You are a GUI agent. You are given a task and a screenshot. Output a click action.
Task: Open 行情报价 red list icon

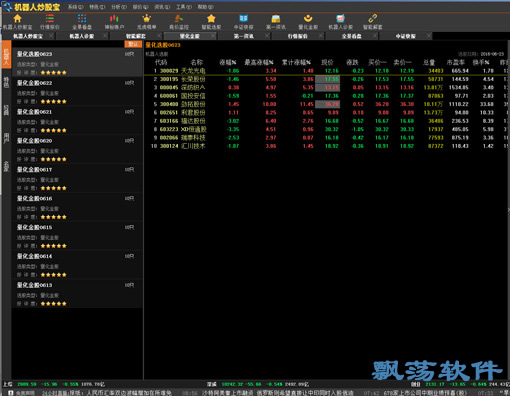click(x=50, y=18)
